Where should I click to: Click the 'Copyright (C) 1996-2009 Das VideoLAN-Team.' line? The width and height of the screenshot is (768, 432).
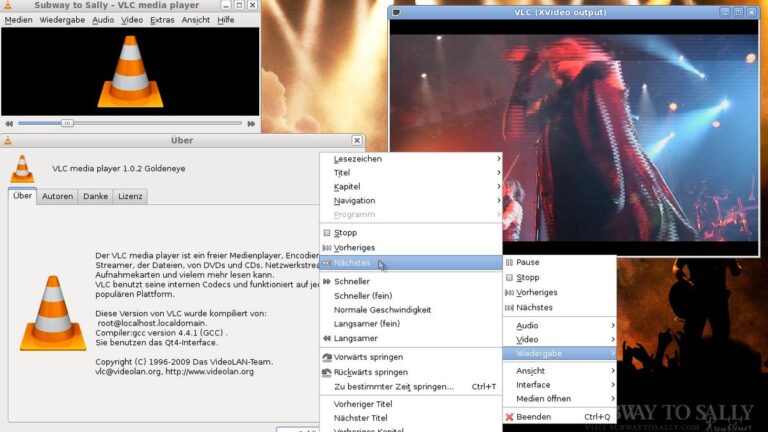[184, 362]
